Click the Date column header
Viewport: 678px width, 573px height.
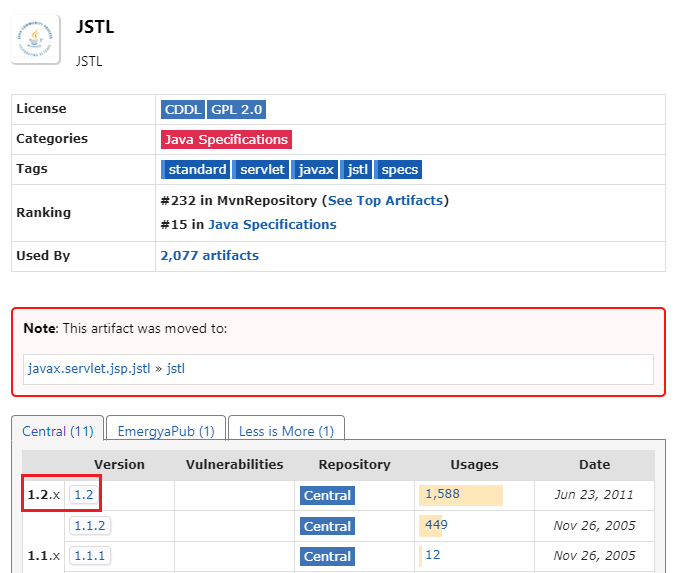coord(595,464)
